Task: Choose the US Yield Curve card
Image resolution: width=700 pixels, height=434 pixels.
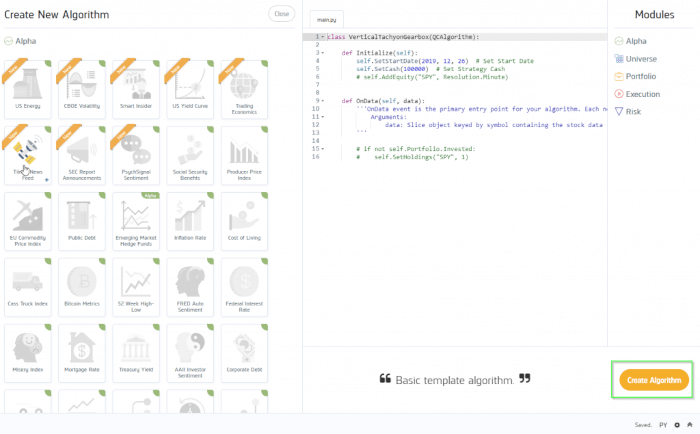Action: click(x=190, y=89)
